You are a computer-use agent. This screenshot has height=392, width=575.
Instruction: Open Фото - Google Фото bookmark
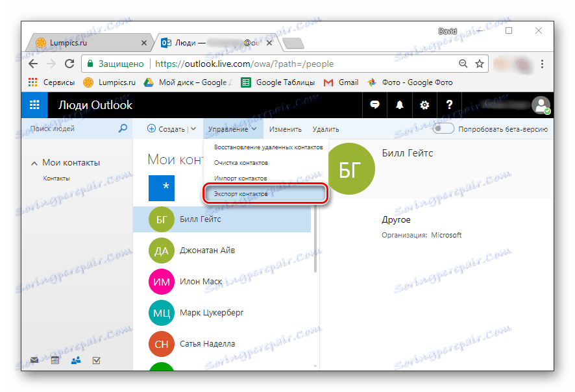[410, 82]
